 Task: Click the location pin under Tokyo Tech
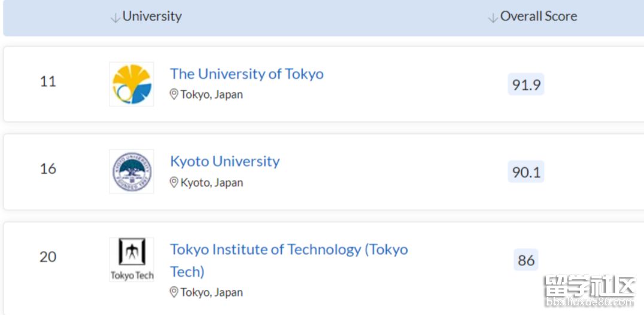tap(174, 292)
